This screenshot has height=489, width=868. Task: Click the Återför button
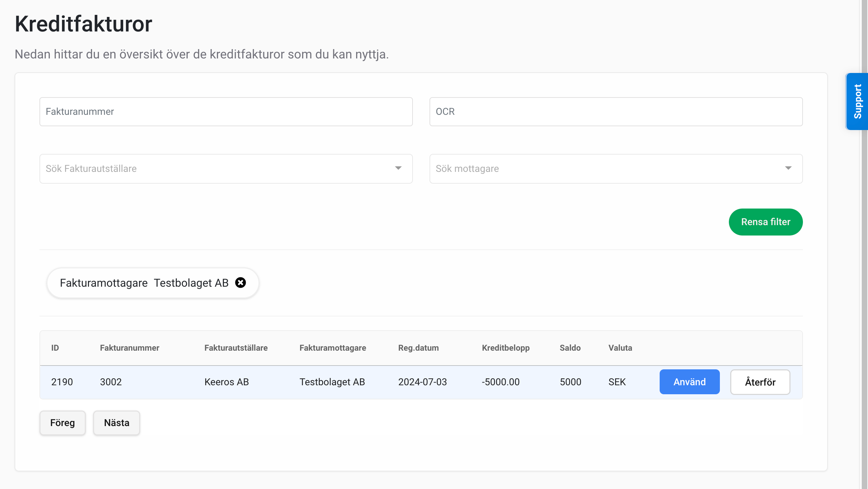coord(760,382)
